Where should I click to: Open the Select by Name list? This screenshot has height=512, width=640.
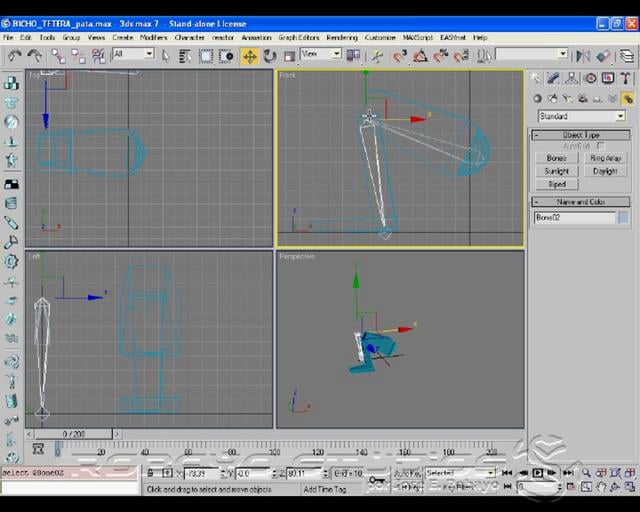[185, 56]
